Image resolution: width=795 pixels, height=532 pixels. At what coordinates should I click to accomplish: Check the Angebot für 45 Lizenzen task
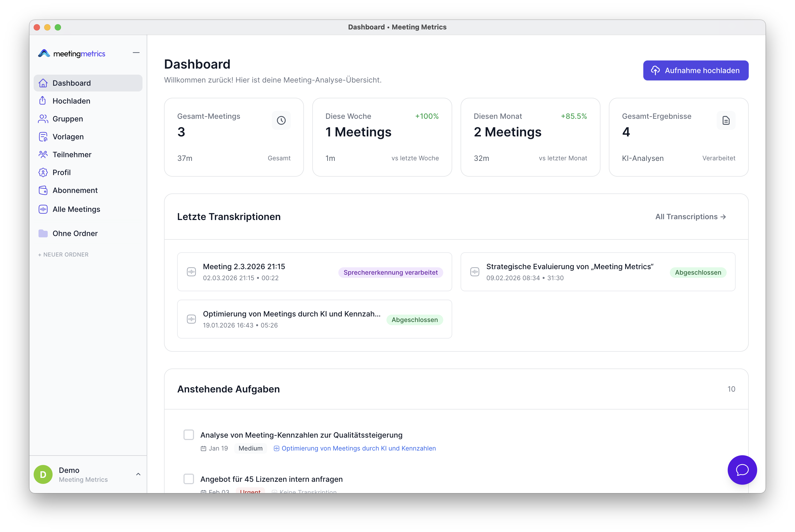coord(189,479)
